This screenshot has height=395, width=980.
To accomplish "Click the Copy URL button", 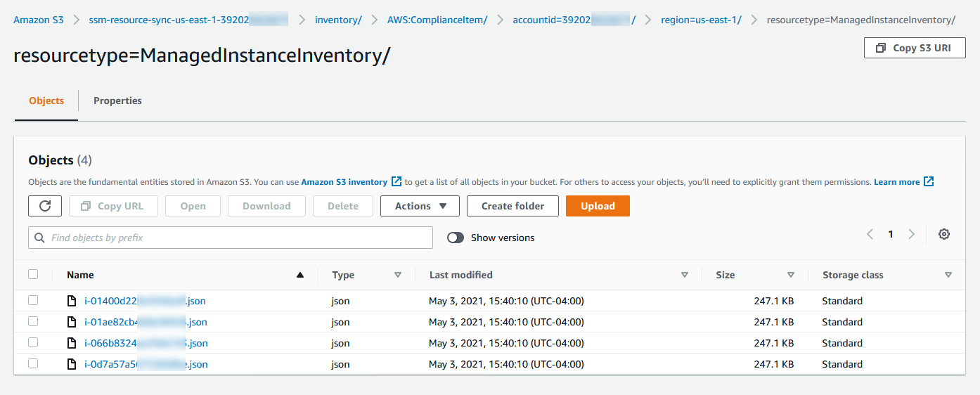I will [x=112, y=206].
